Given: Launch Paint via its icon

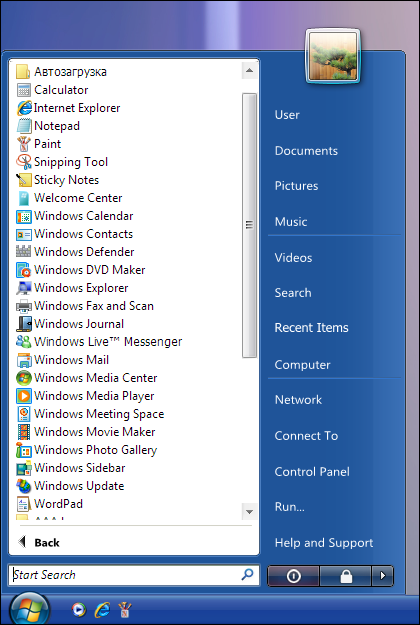Looking at the screenshot, I should tap(24, 144).
